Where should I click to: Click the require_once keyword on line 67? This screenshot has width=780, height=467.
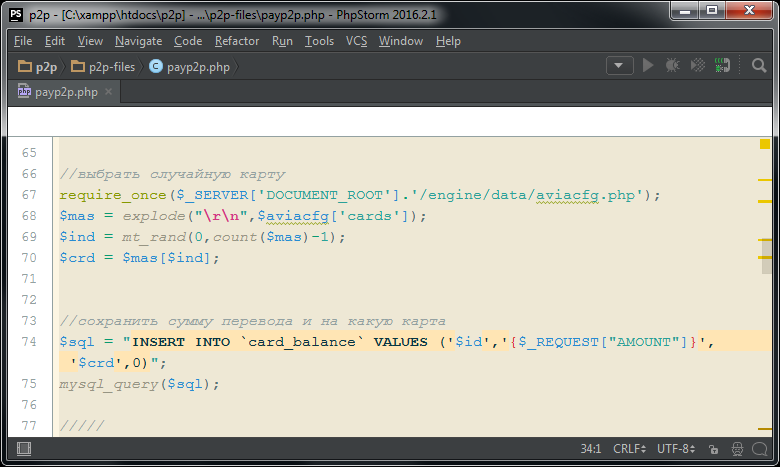(x=113, y=195)
